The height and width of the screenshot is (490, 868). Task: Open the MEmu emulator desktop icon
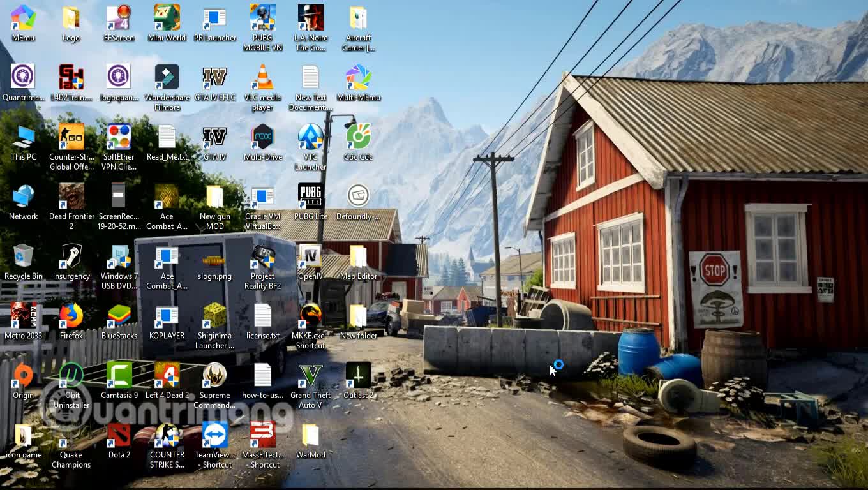(24, 24)
